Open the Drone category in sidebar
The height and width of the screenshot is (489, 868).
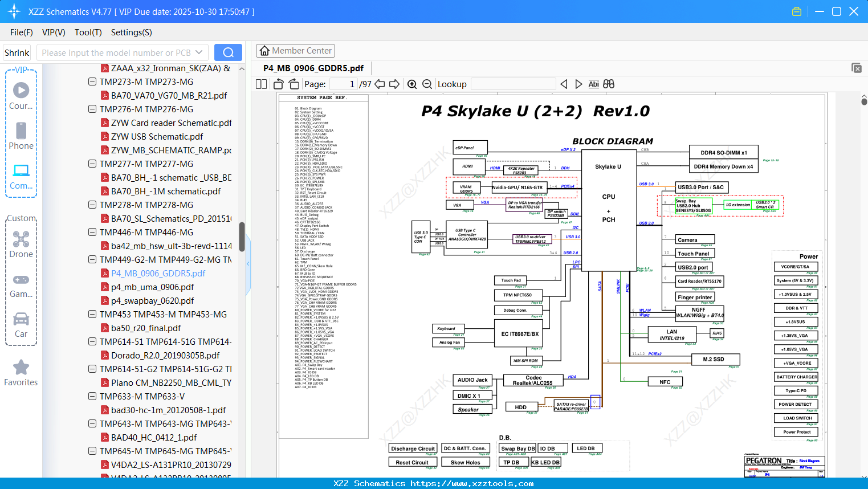(21, 244)
